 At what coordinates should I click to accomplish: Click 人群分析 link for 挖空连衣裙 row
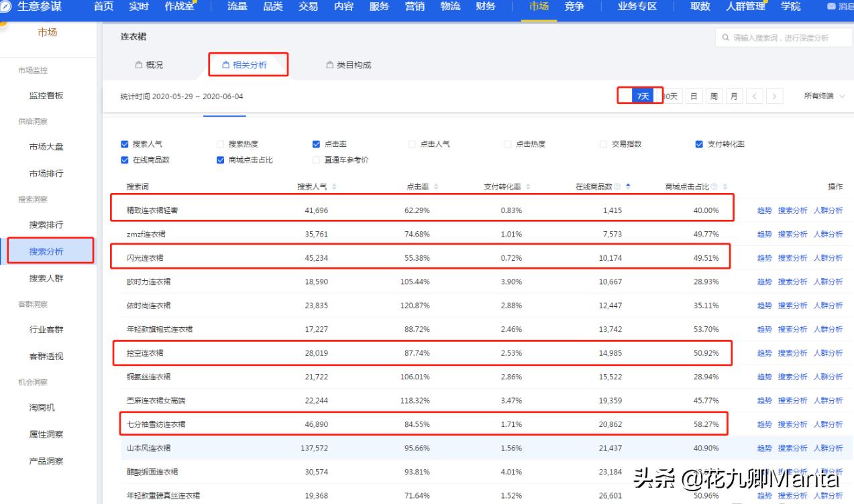(828, 353)
